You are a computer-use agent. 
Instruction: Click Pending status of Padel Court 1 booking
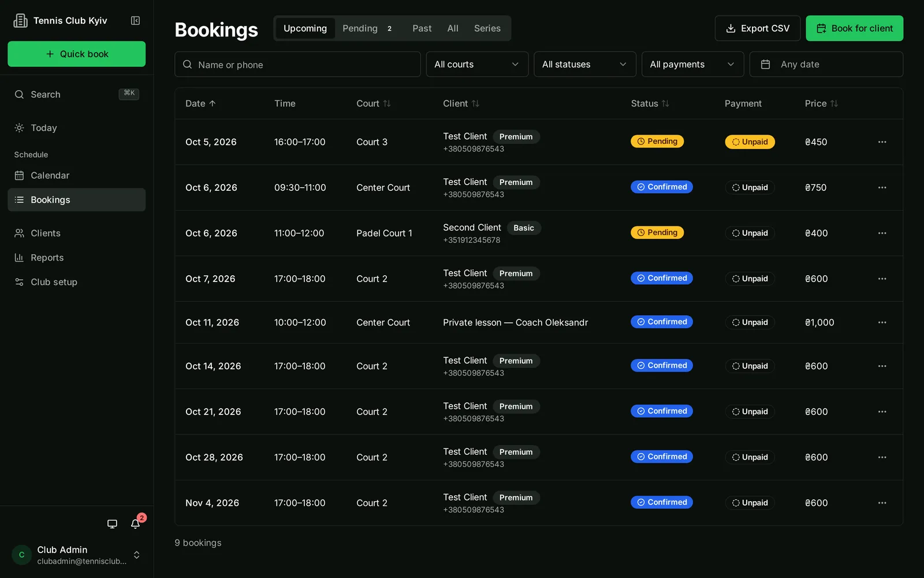[657, 232]
